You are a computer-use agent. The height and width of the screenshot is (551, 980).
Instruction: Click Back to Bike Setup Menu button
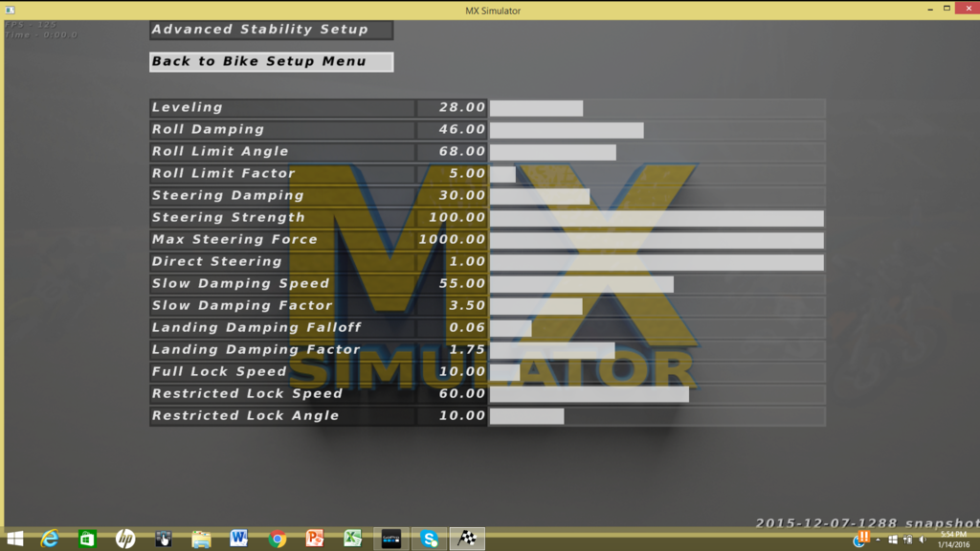tap(271, 61)
